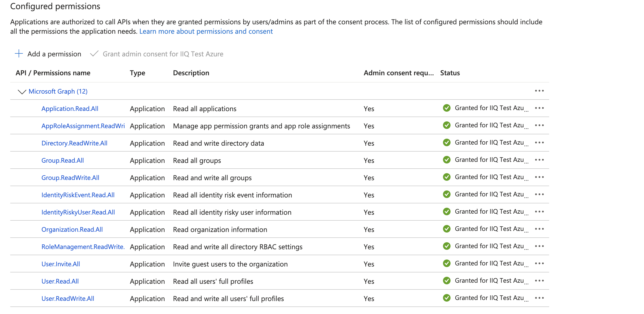Click the Status column header
This screenshot has width=644, height=314.
pyautogui.click(x=450, y=73)
